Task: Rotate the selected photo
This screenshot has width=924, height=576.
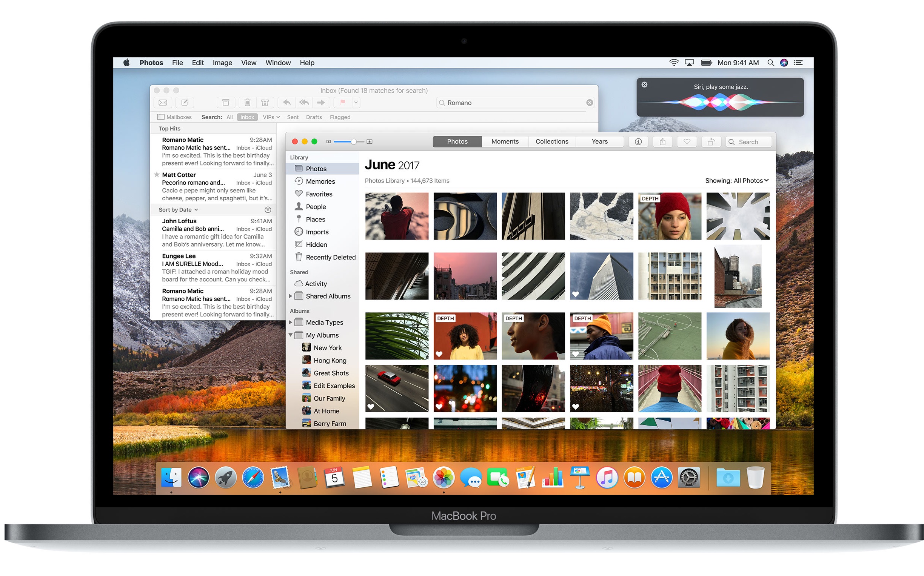Action: point(711,141)
